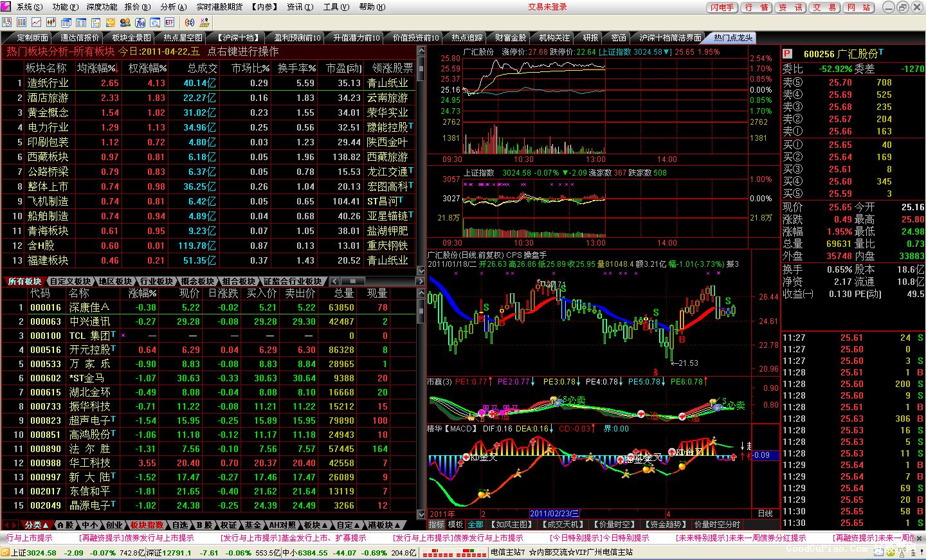Click the 资讯 button at top right
The image size is (926, 560).
(790, 7)
